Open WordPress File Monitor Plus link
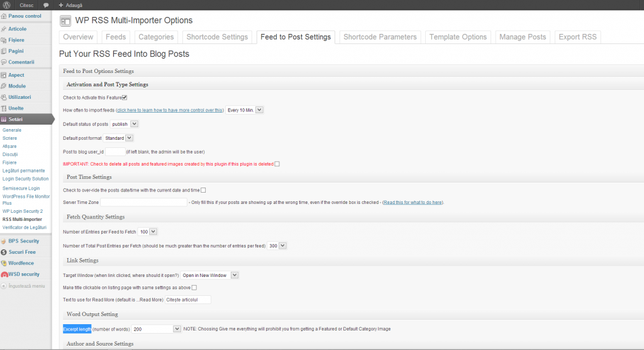The height and width of the screenshot is (350, 644). point(26,200)
